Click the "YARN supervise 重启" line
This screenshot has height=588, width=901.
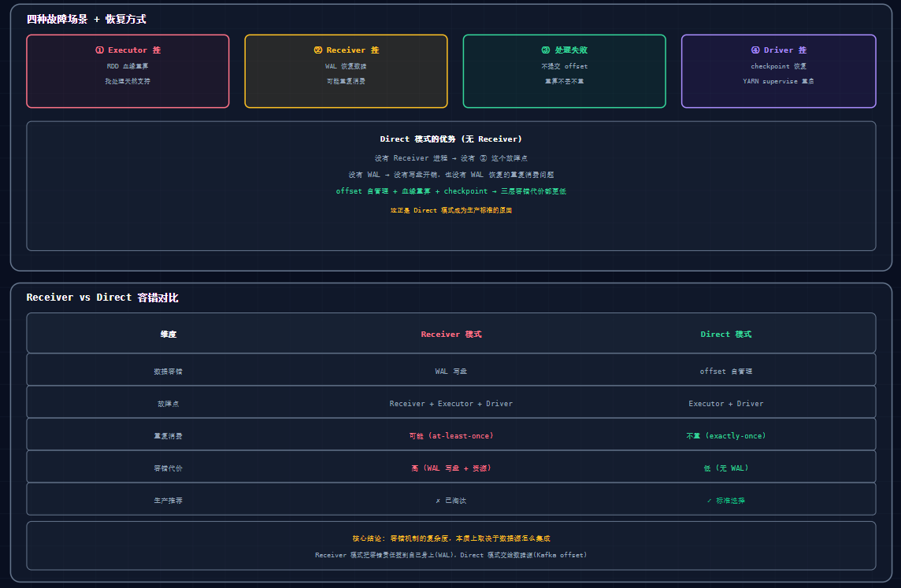tap(779, 81)
